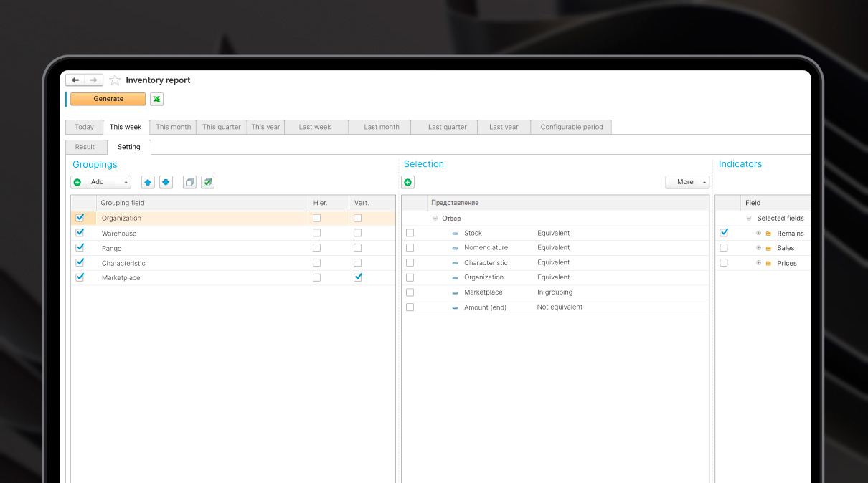Expand the Remains indicator node
Image resolution: width=868 pixels, height=483 pixels.
758,233
